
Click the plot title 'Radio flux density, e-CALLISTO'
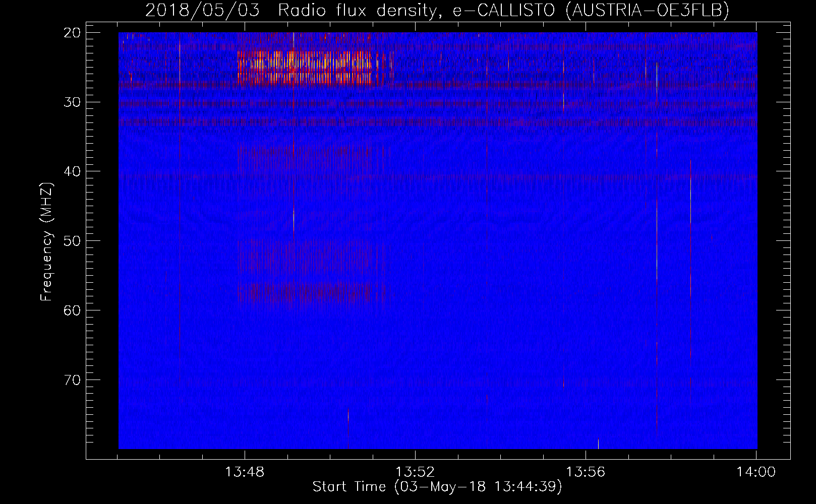[x=416, y=10]
